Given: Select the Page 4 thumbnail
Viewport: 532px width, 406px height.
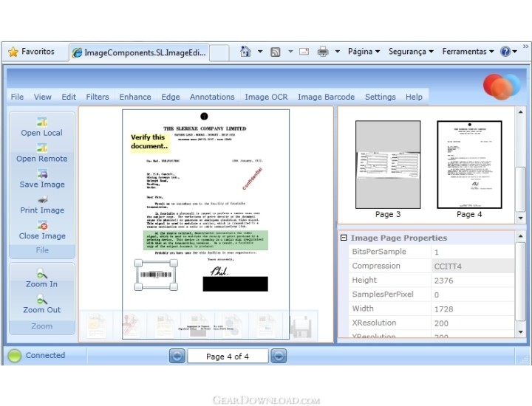Looking at the screenshot, I should click(470, 165).
